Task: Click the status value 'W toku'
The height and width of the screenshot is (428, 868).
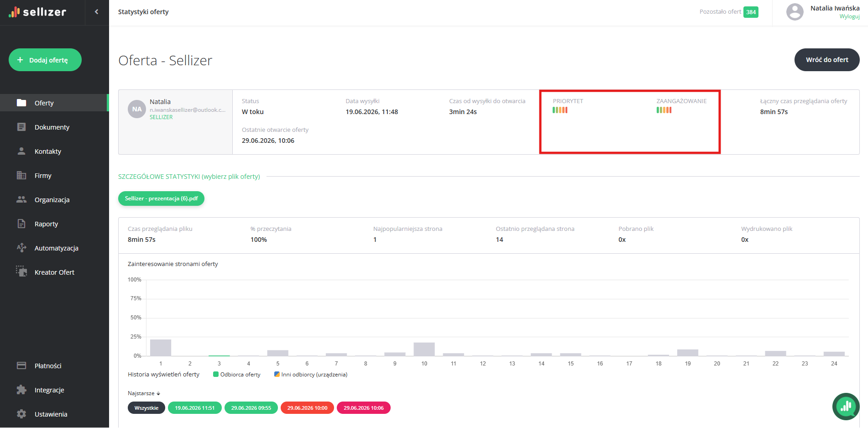Action: pyautogui.click(x=253, y=112)
